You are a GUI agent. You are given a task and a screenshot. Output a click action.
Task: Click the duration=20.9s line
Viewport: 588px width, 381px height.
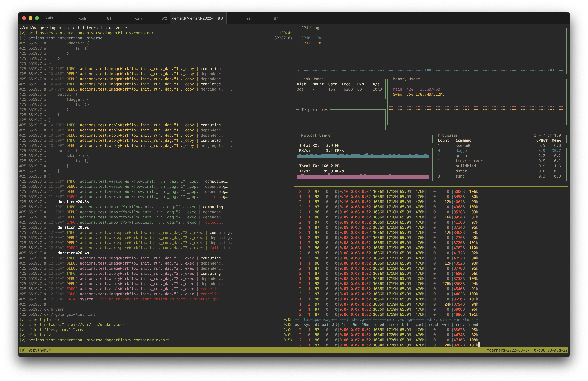click(x=73, y=227)
